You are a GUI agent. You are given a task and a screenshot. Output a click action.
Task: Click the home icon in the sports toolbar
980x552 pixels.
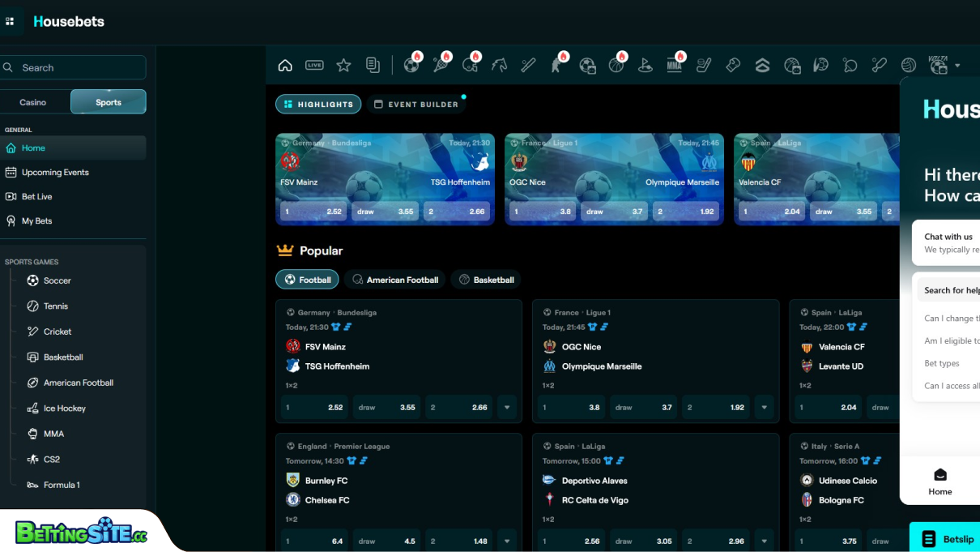pos(285,66)
